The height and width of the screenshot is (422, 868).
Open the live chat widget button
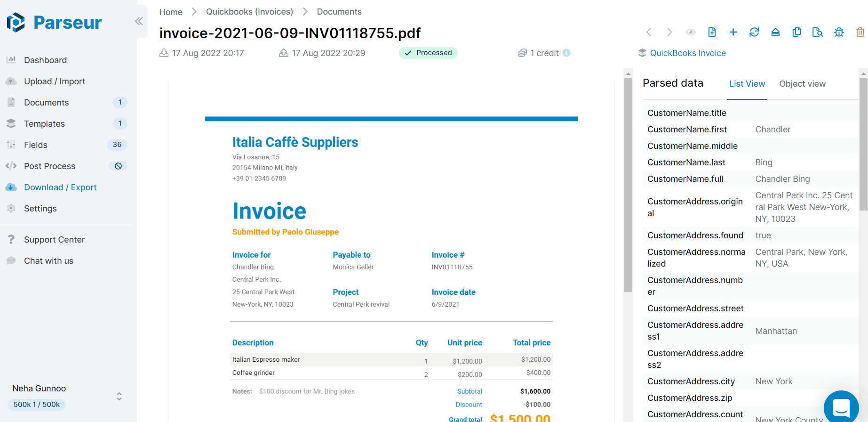[x=841, y=408]
